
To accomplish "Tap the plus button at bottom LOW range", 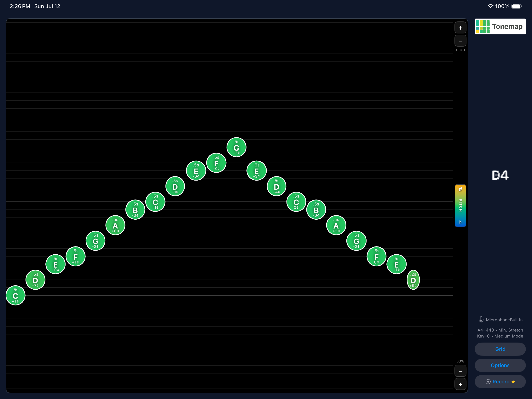I will pyautogui.click(x=460, y=384).
